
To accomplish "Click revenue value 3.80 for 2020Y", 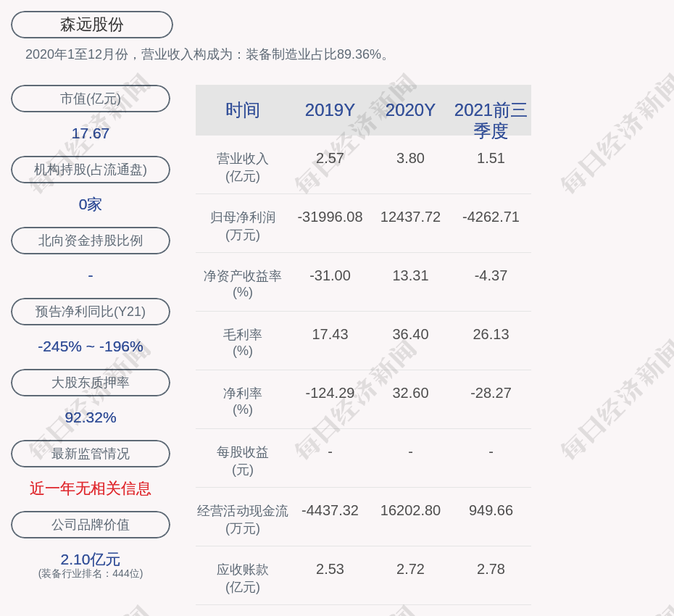I will coord(410,158).
